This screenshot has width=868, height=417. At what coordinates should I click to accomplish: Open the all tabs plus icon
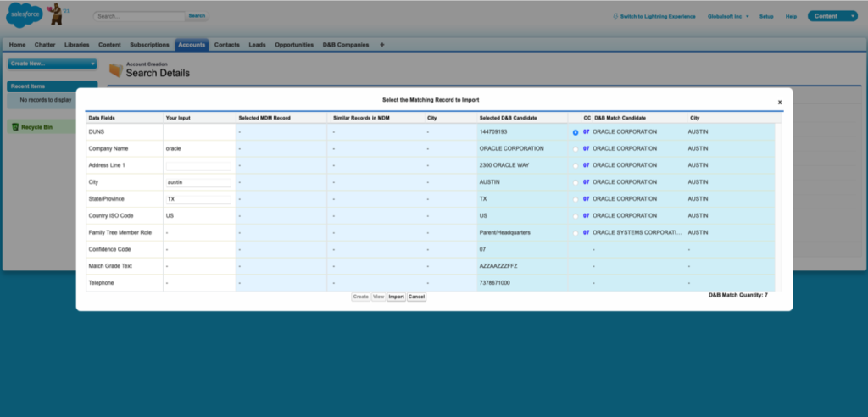[x=382, y=45]
